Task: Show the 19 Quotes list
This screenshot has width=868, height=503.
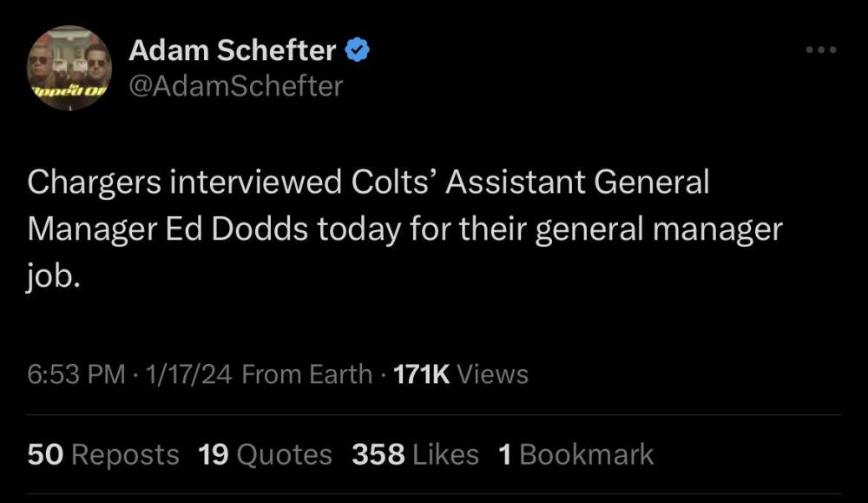Action: point(265,453)
